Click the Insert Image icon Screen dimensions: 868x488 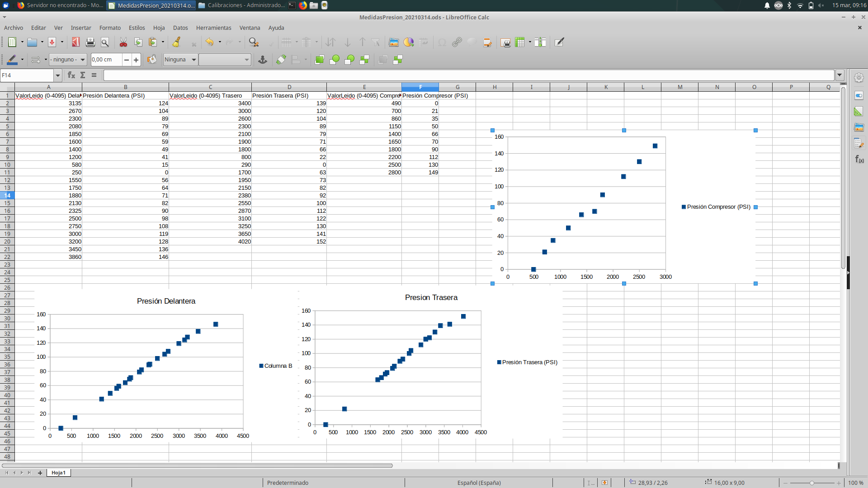(x=394, y=42)
